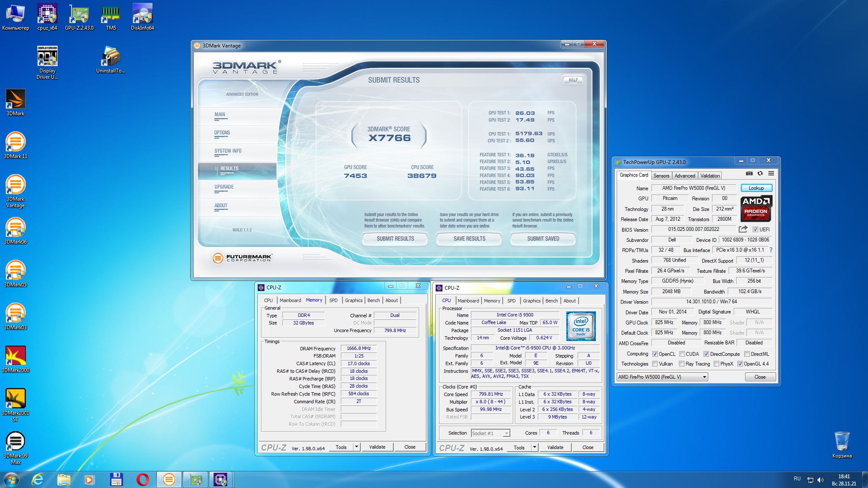868x488 pixels.
Task: Click the GPU name field AMD FirePro W5000
Action: (x=693, y=188)
